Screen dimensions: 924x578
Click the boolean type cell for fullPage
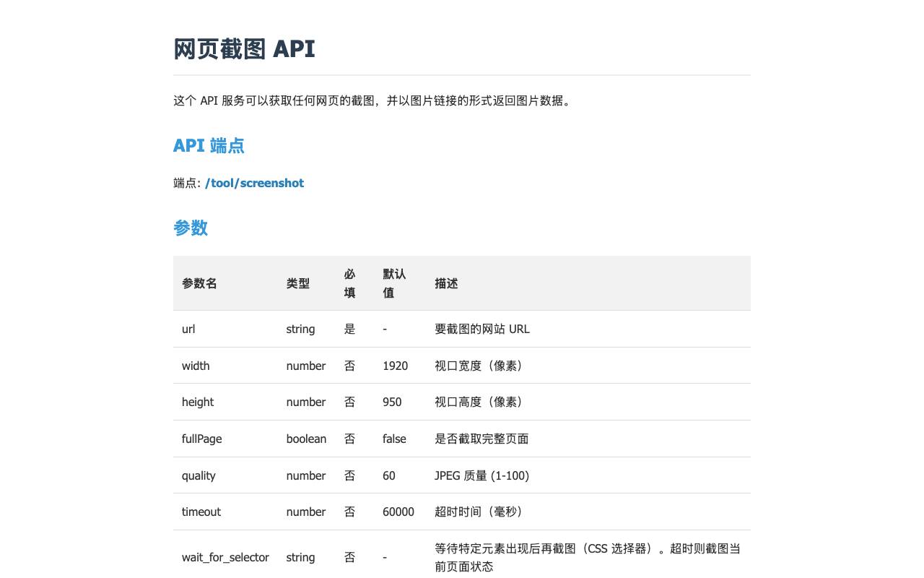(x=307, y=439)
